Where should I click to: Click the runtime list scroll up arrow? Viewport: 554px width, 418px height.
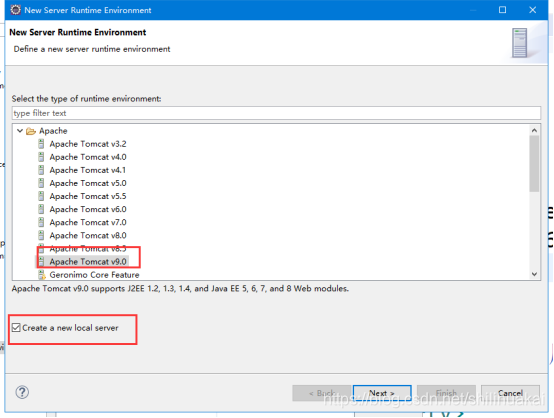(534, 130)
